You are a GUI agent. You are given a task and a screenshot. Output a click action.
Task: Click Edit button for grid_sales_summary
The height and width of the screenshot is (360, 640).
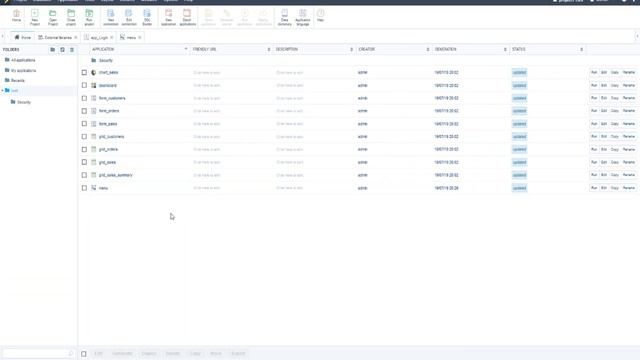[x=604, y=175]
